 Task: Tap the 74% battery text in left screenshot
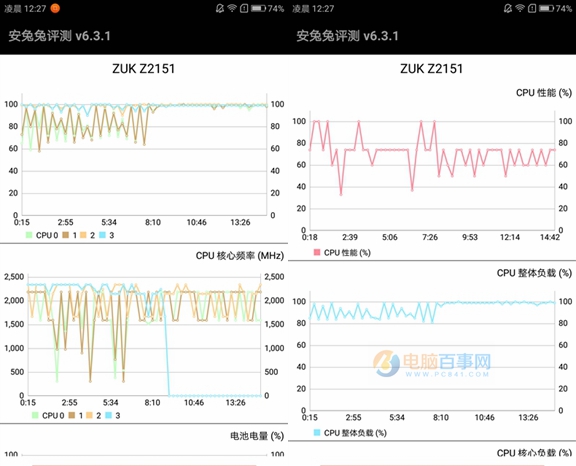click(x=276, y=8)
